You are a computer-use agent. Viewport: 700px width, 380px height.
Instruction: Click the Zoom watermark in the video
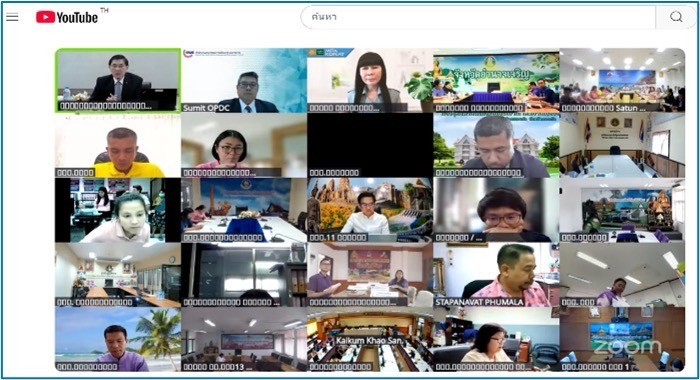627,347
